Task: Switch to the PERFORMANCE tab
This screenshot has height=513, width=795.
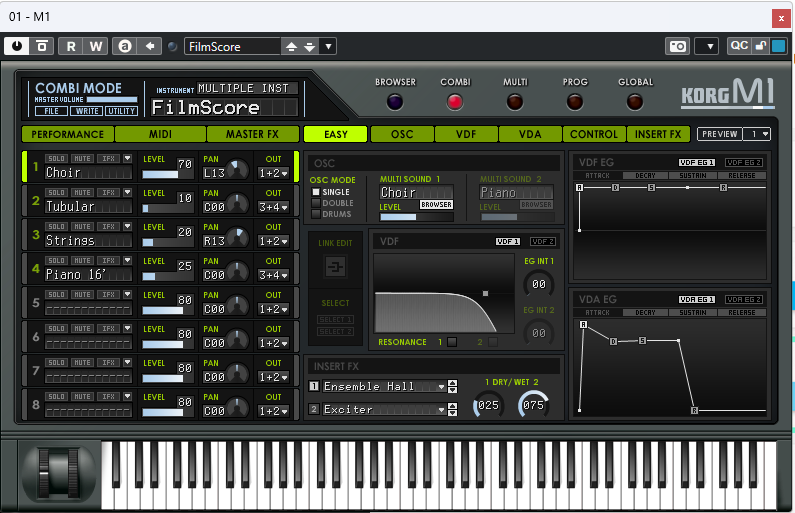Action: click(68, 134)
